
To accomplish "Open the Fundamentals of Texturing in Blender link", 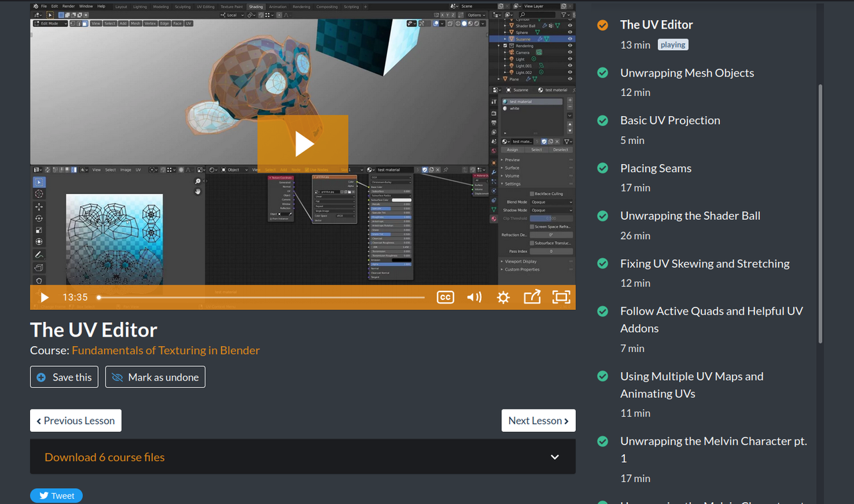I will coord(165,350).
